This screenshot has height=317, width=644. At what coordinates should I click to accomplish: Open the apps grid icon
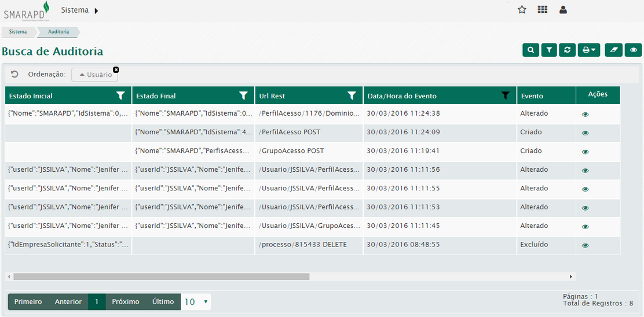(x=542, y=10)
